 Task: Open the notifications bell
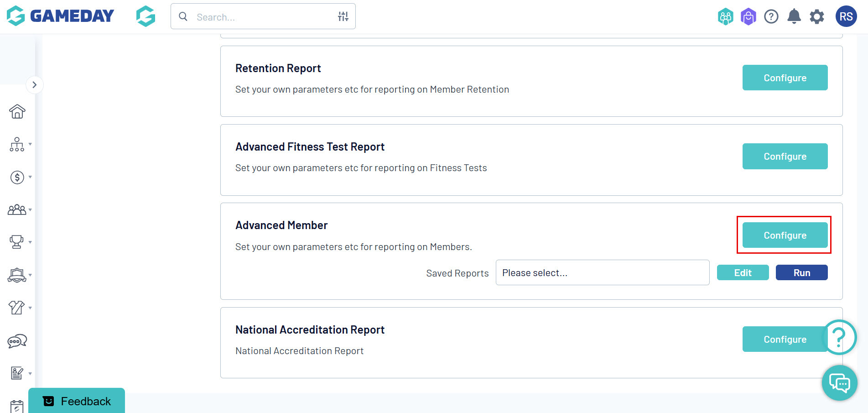794,16
